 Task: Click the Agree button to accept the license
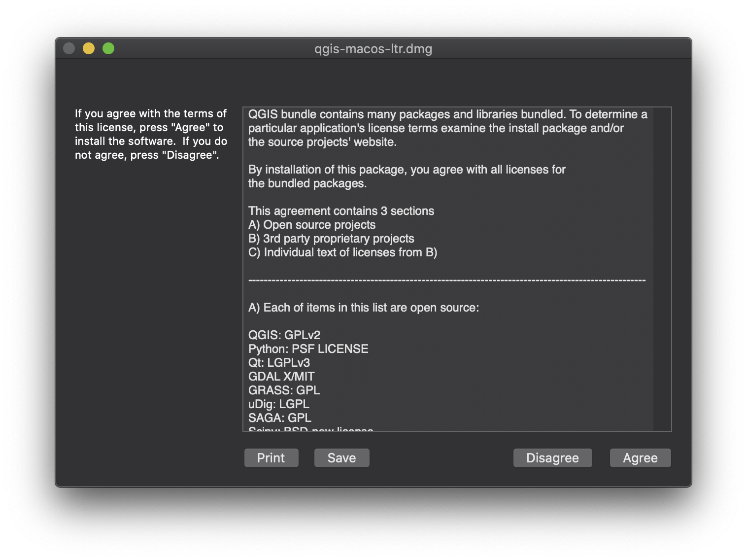tap(640, 458)
